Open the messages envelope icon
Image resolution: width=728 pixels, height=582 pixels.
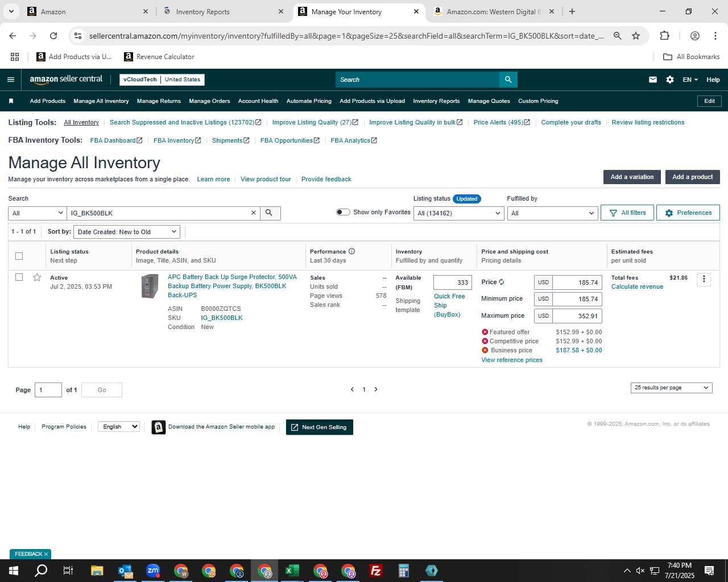pyautogui.click(x=653, y=80)
